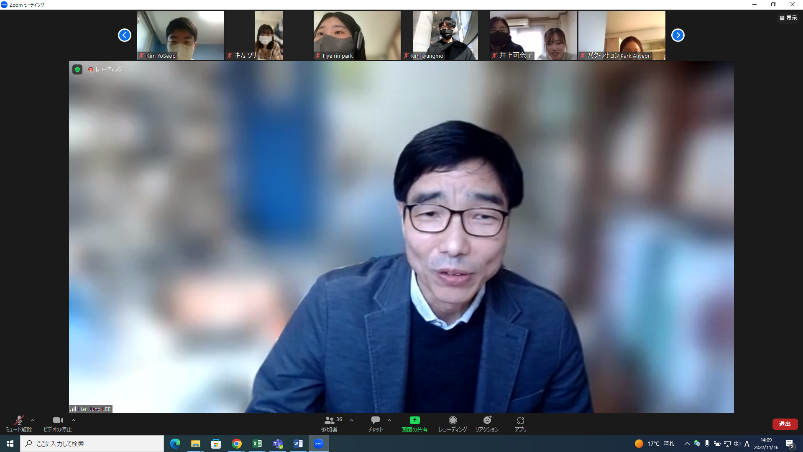Select the fourth participant thumbnail in strip

[445, 35]
